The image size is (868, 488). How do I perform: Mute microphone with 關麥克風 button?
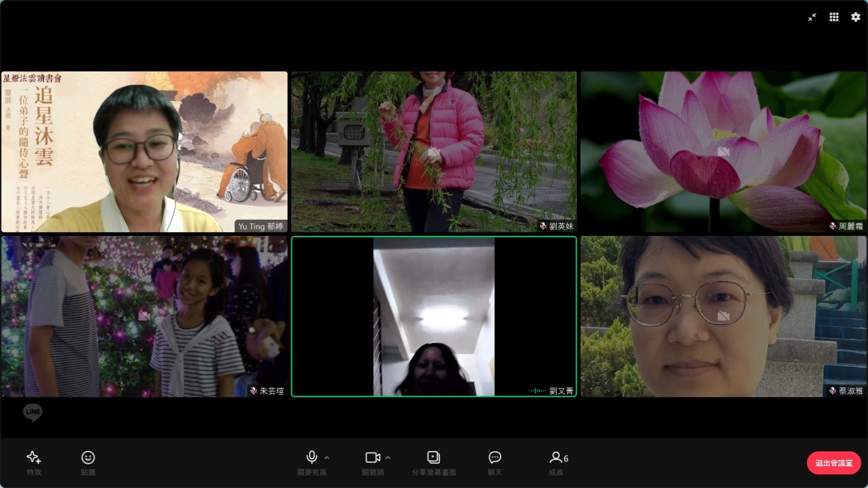pyautogui.click(x=312, y=458)
